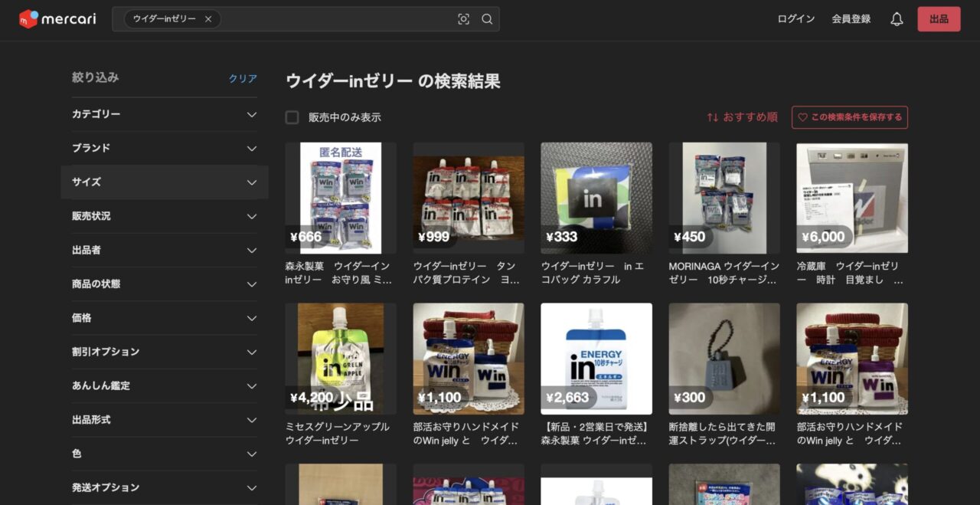Open the おすすめ順 sort dropdown

[742, 117]
